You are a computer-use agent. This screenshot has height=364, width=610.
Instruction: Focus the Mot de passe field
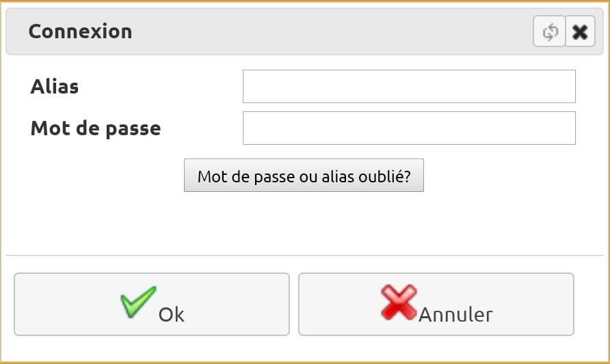pos(409,128)
